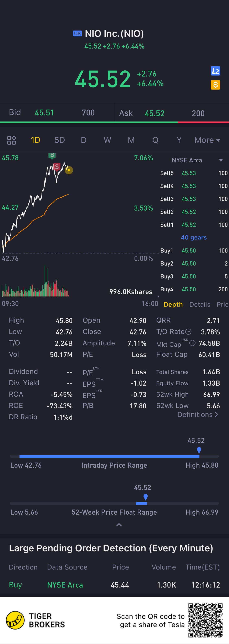Tap the QR code image
Image resolution: width=229 pixels, height=644 pixels.
click(205, 620)
